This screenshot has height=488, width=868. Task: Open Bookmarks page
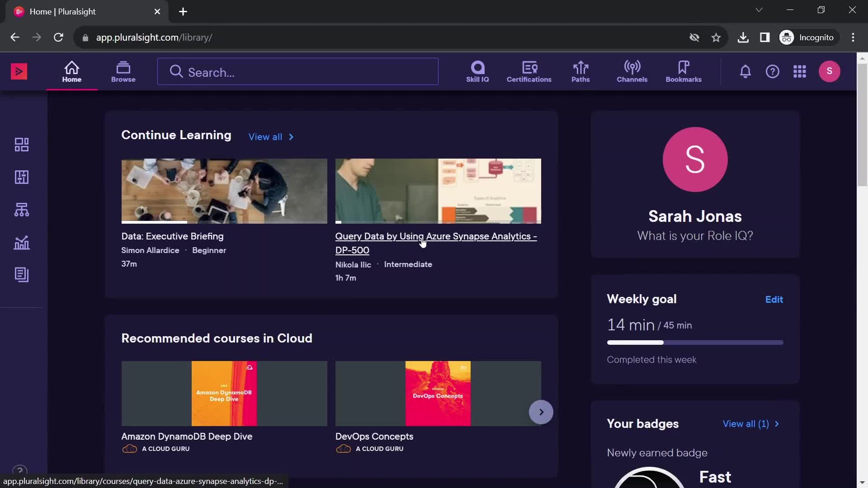point(684,71)
